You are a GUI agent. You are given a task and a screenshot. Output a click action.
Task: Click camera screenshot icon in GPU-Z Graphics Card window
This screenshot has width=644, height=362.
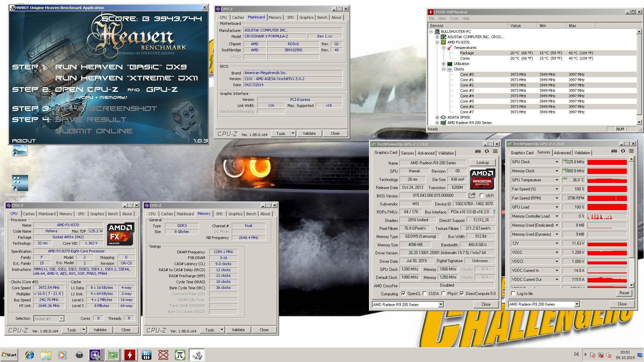click(x=478, y=152)
